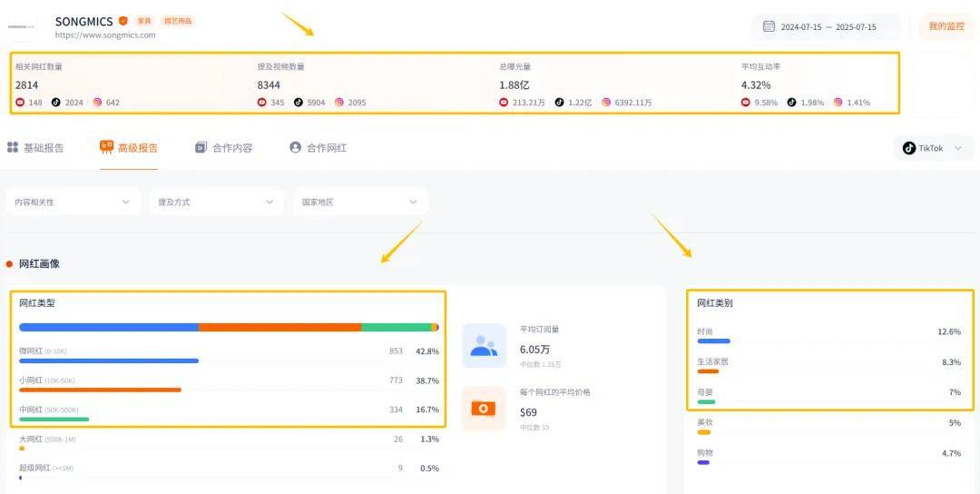The height and width of the screenshot is (494, 980).
Task: Click the 42.8% percentage value
Action: tap(427, 351)
